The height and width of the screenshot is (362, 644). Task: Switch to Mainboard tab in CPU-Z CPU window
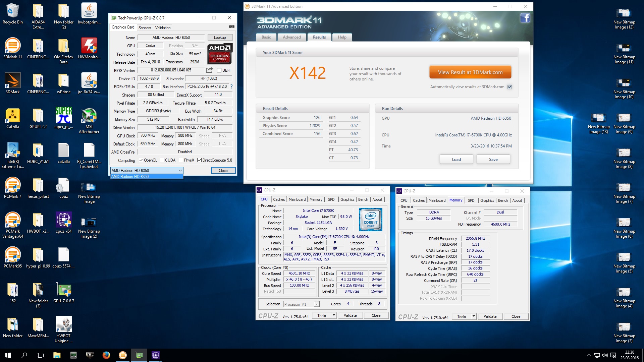pyautogui.click(x=297, y=199)
